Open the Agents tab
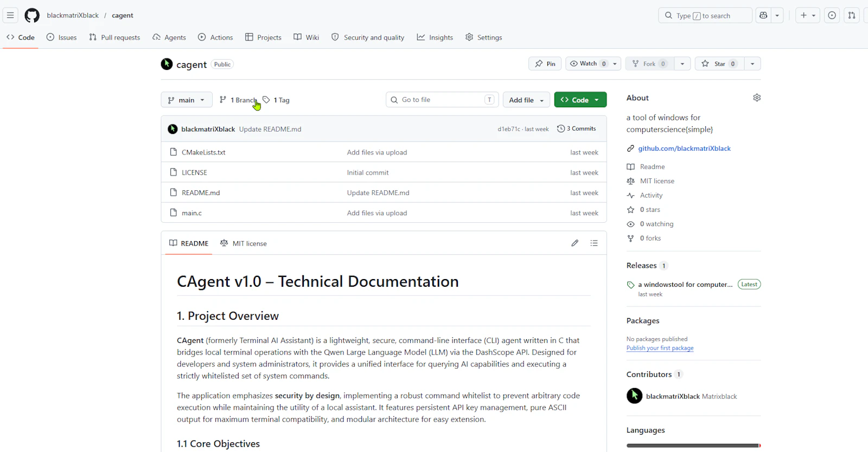 click(x=169, y=37)
